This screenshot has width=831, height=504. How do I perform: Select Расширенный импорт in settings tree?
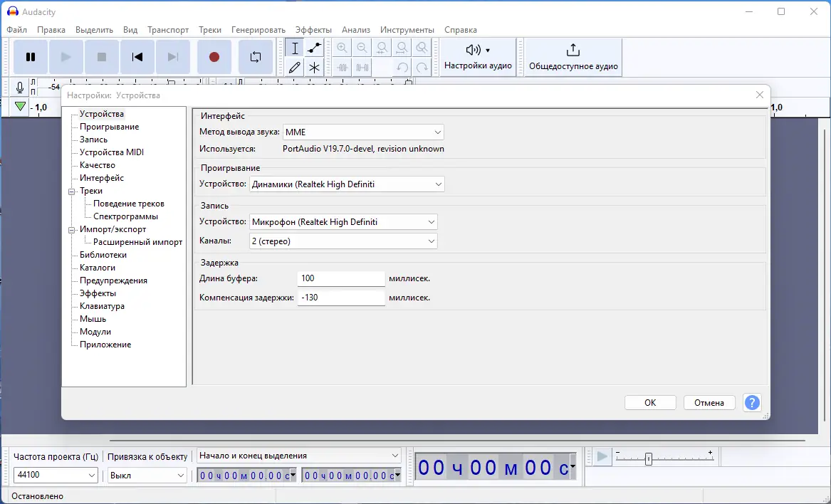click(x=138, y=241)
